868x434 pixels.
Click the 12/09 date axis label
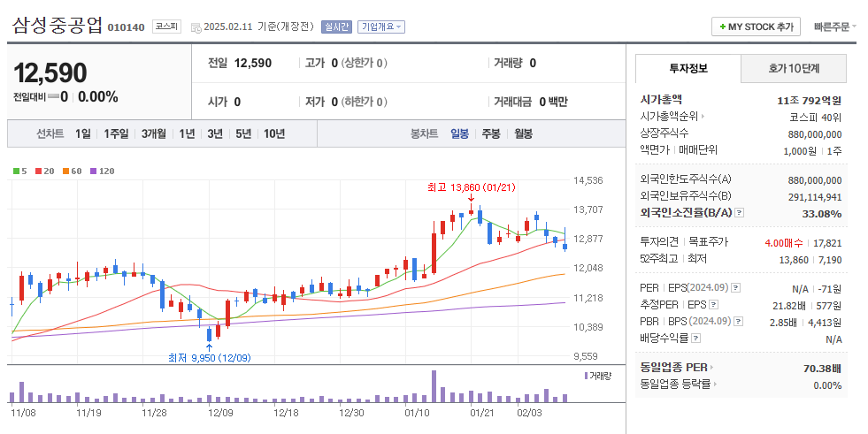(220, 413)
